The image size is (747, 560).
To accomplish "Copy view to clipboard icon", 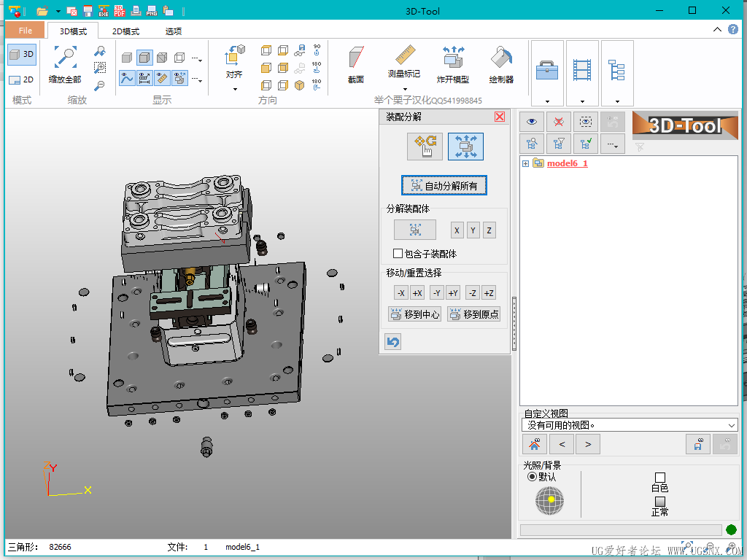I will point(168,11).
